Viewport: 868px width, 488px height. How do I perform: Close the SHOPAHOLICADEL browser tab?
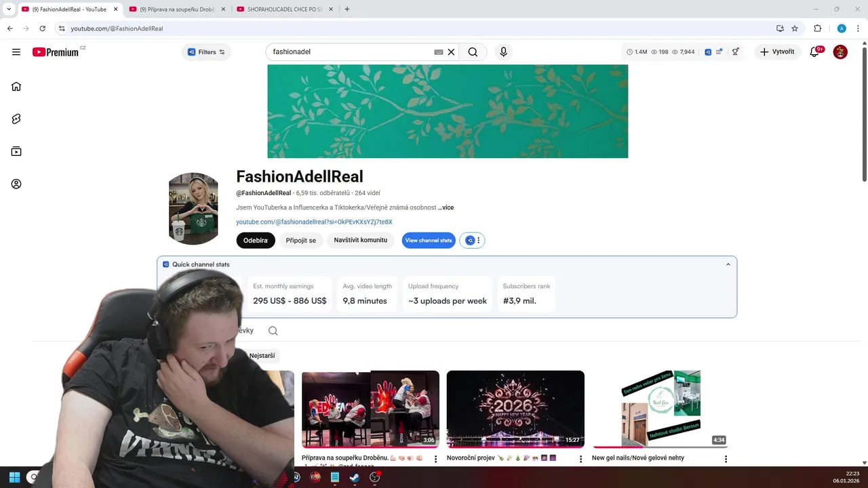point(332,9)
